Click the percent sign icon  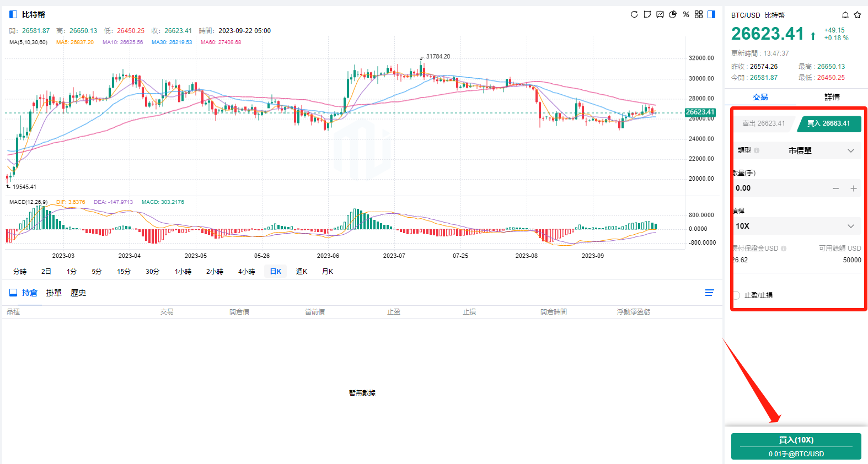[x=686, y=14]
